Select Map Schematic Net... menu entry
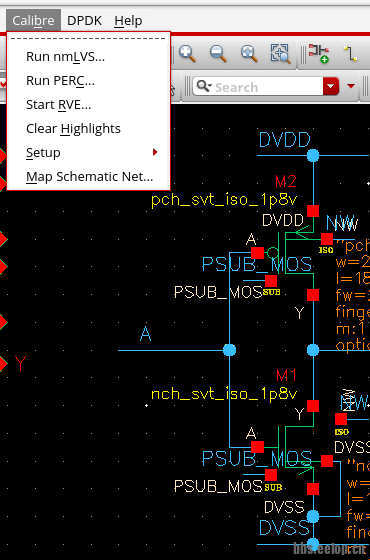 (89, 177)
